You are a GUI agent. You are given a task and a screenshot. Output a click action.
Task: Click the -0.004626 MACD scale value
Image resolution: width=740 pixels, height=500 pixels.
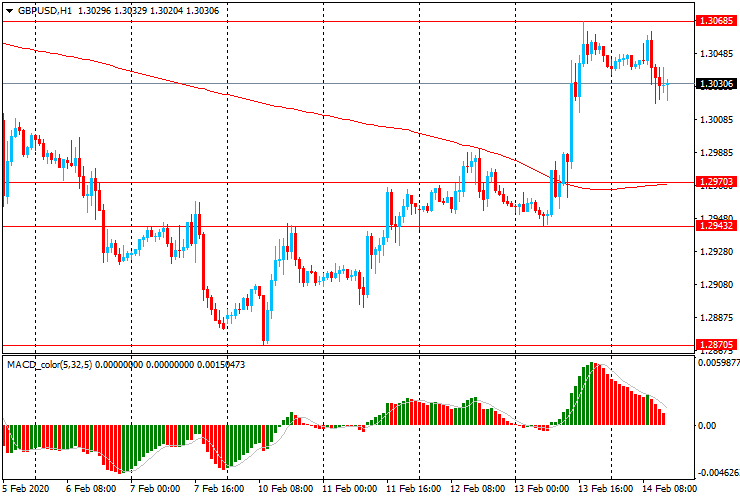(719, 473)
